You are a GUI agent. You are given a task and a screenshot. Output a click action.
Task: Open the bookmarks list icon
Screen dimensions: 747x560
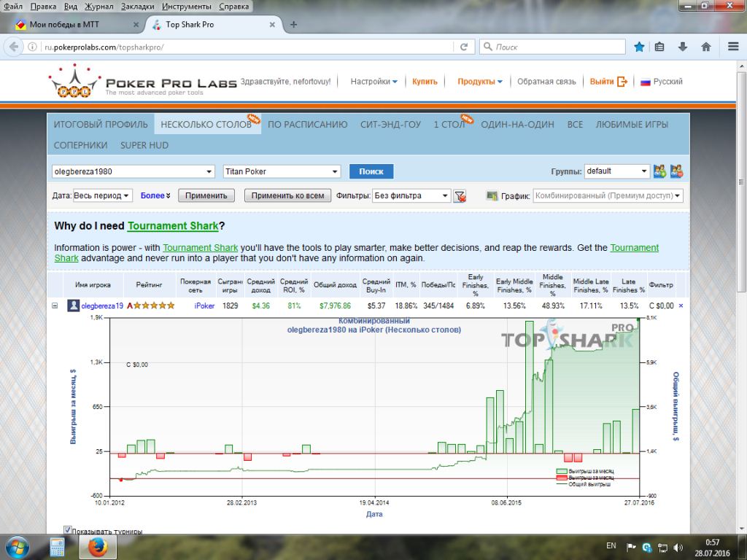pos(659,47)
